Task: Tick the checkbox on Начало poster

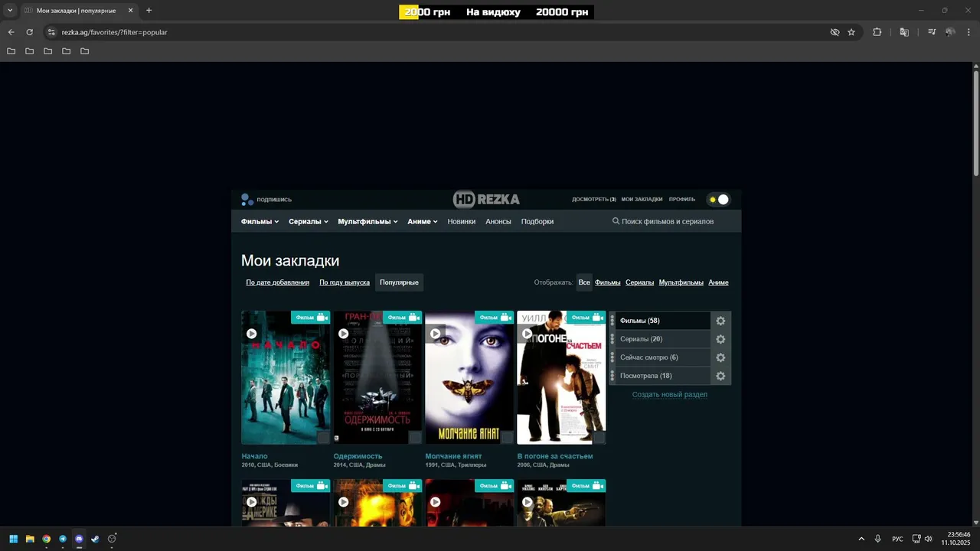Action: click(x=324, y=437)
